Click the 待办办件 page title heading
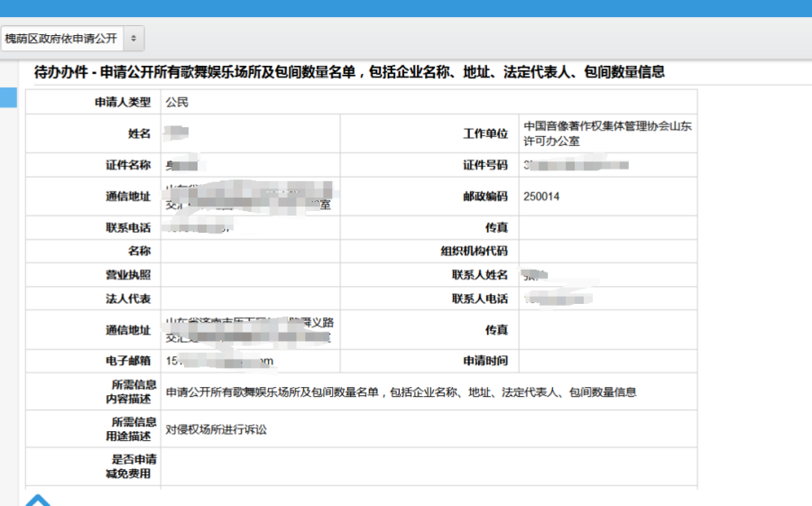Screen dimensions: 812x506 point(349,72)
